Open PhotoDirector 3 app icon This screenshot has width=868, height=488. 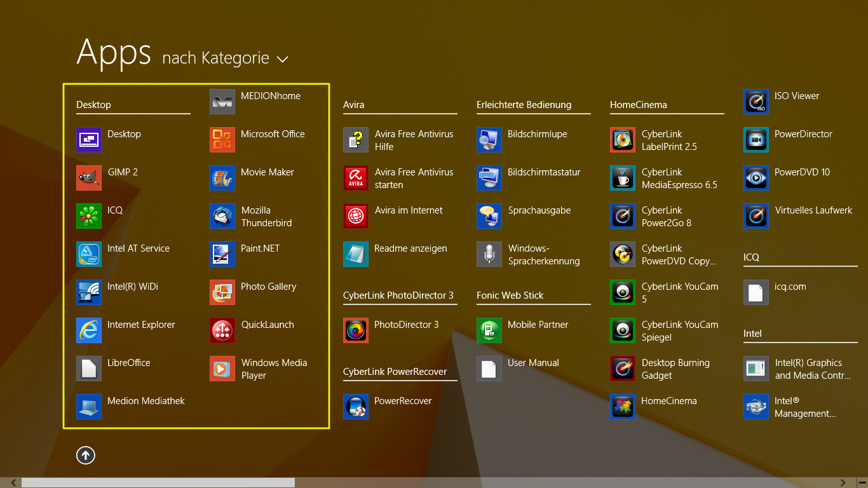point(356,330)
